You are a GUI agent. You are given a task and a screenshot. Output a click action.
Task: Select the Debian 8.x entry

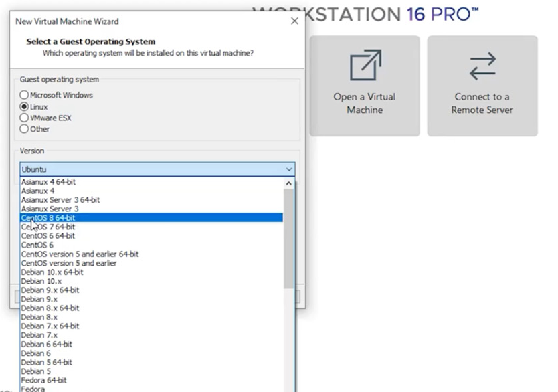click(x=152, y=317)
